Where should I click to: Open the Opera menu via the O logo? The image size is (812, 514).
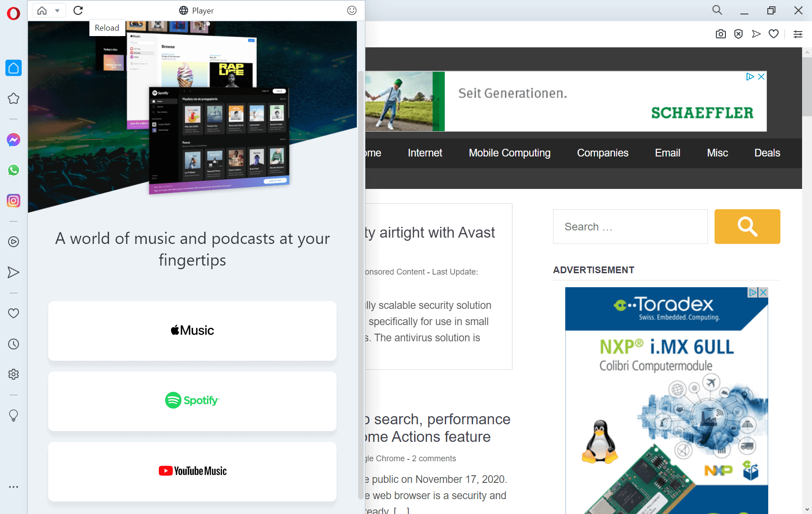[13, 14]
